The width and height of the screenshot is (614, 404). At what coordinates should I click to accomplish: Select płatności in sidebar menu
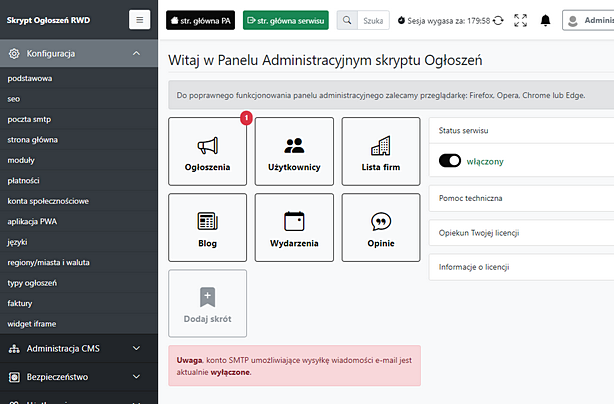click(23, 180)
